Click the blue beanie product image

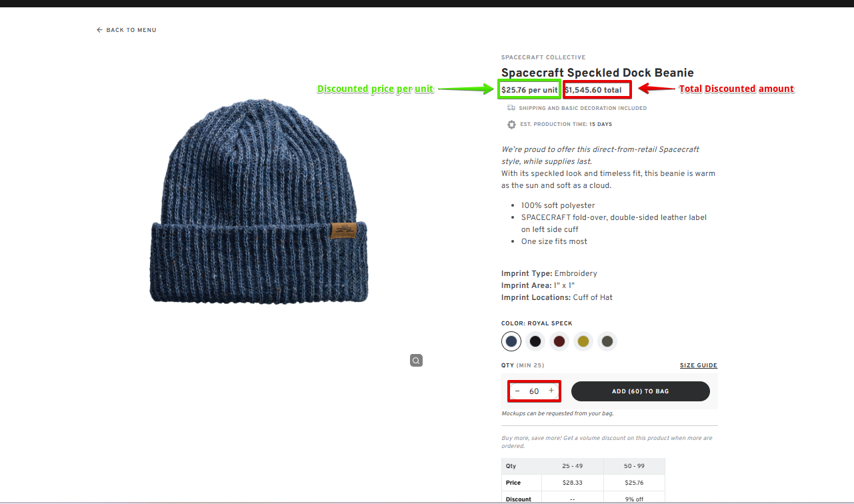click(260, 202)
